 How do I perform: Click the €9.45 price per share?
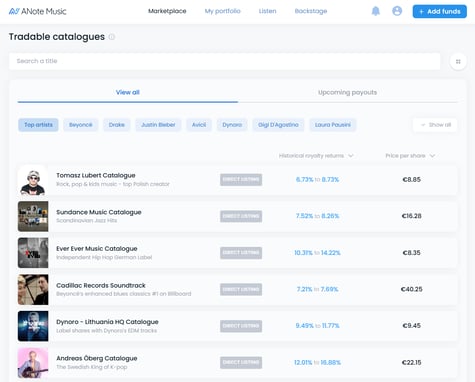412,326
